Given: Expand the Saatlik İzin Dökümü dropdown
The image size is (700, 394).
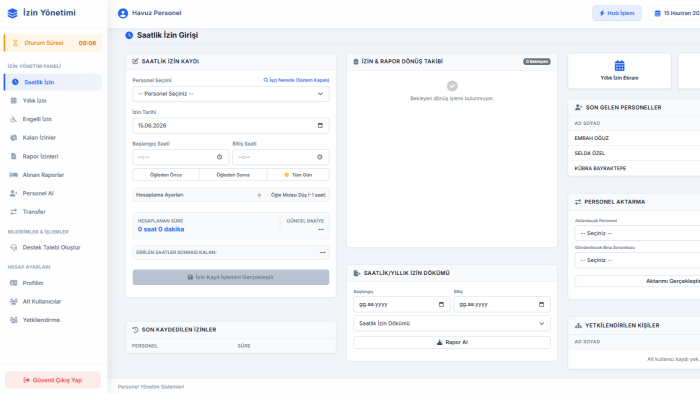Looking at the screenshot, I should 452,323.
